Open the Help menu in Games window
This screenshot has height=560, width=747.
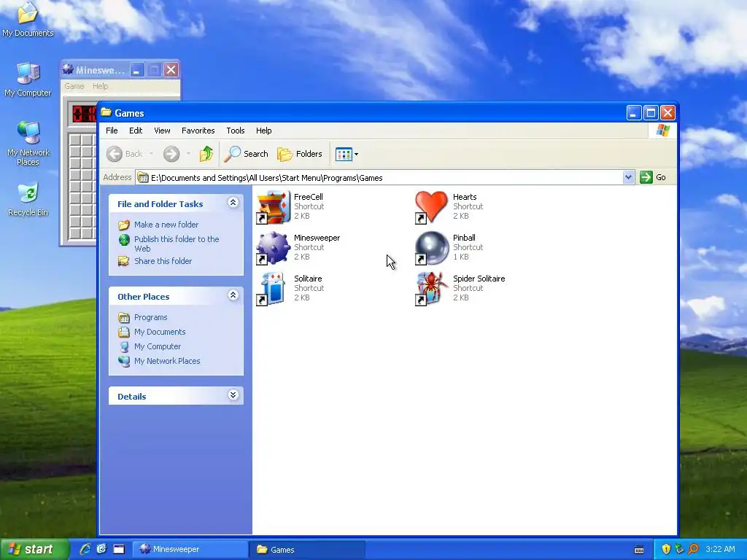(x=264, y=131)
